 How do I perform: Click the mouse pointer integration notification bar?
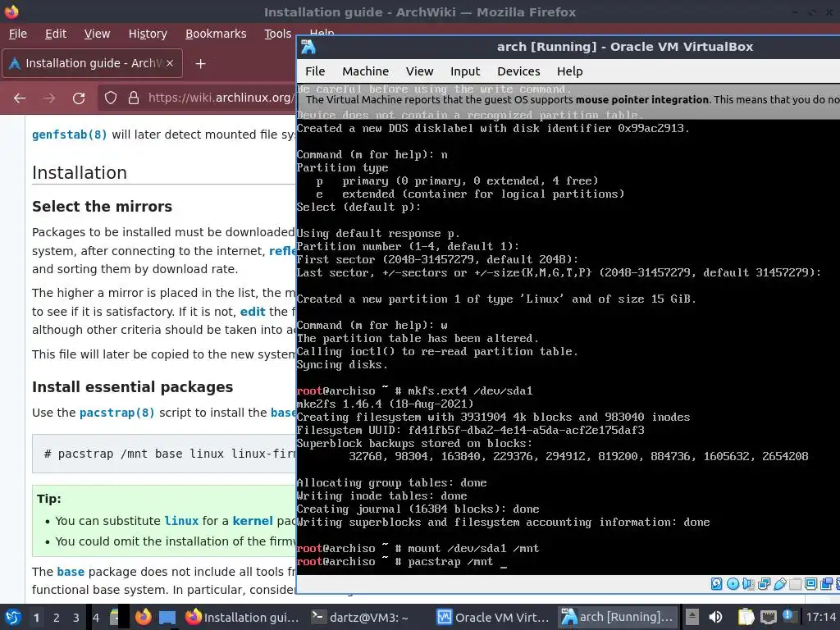568,100
